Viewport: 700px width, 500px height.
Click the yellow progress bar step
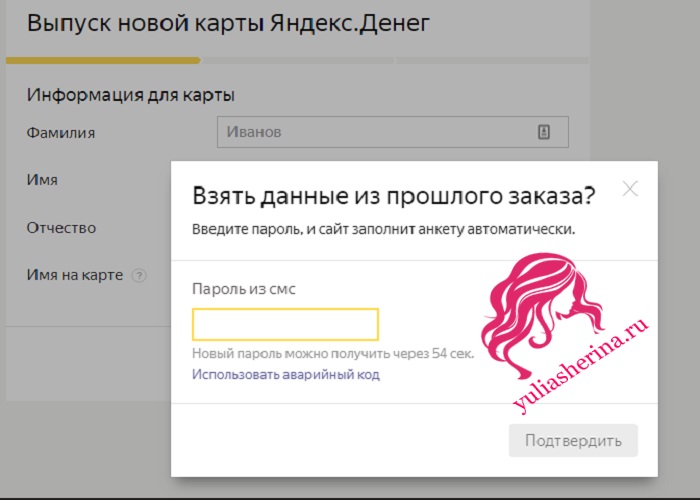point(103,60)
